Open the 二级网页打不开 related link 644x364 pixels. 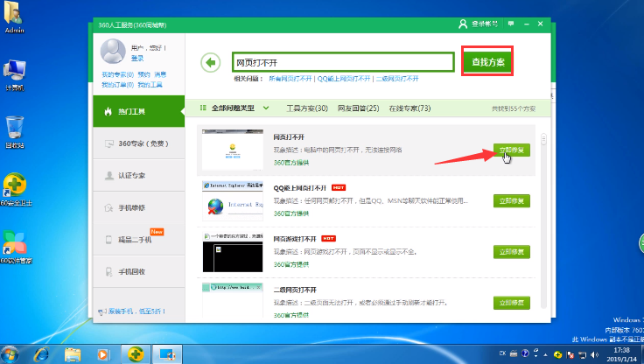397,79
